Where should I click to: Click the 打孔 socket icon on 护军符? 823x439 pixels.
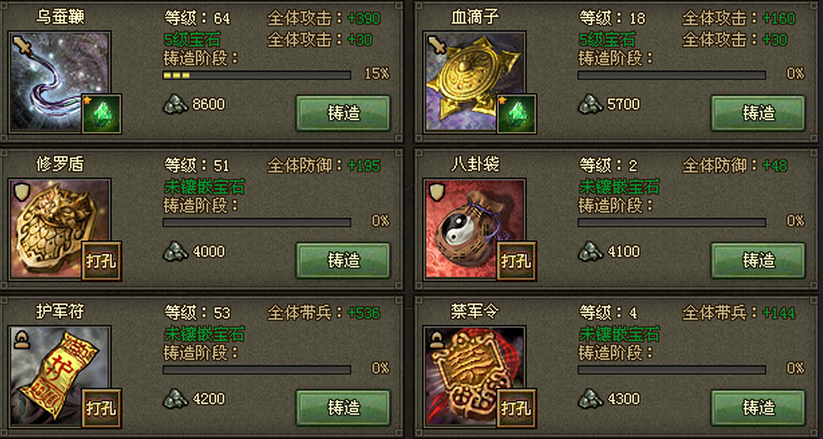(102, 408)
